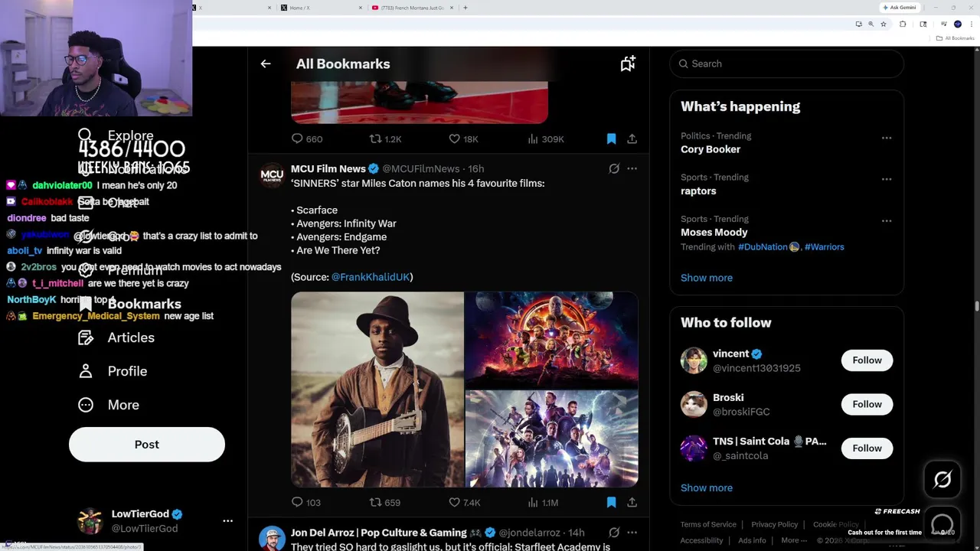The height and width of the screenshot is (551, 980).
Task: Open Saint Cola's profile picture
Action: pos(694,448)
